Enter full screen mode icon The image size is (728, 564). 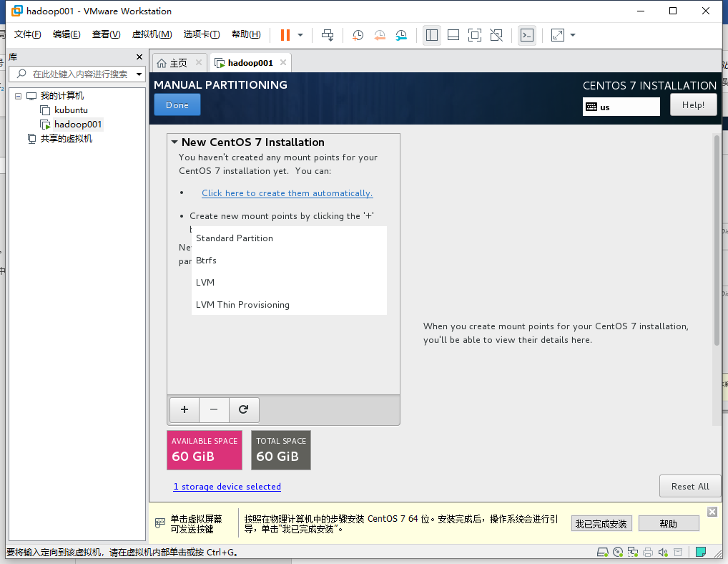tap(475, 35)
